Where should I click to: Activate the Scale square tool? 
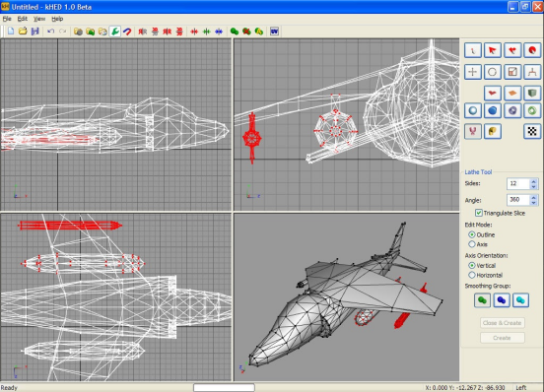(512, 72)
